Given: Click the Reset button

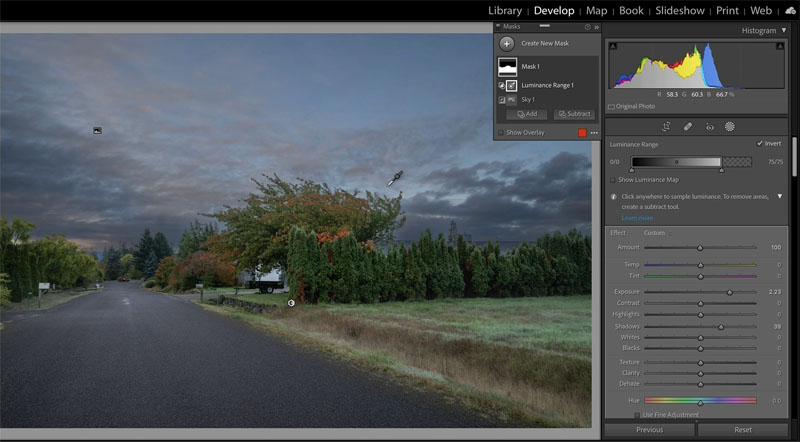Looking at the screenshot, I should 743,430.
